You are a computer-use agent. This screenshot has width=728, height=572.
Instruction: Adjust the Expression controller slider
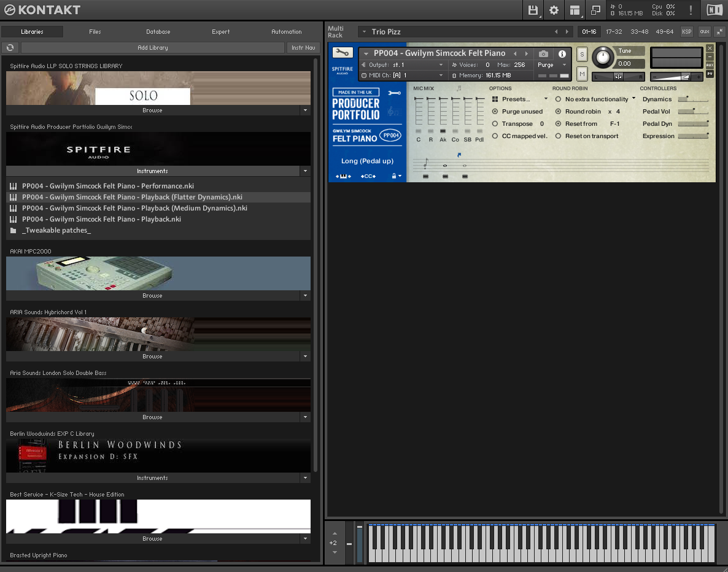pos(693,136)
